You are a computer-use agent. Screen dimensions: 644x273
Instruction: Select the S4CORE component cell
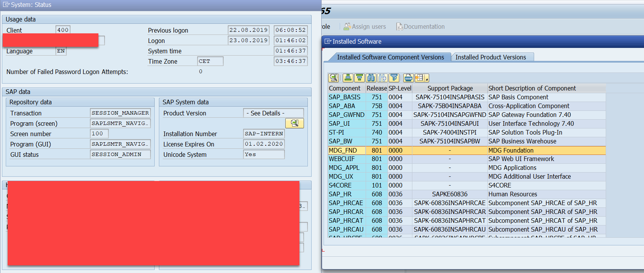click(347, 186)
